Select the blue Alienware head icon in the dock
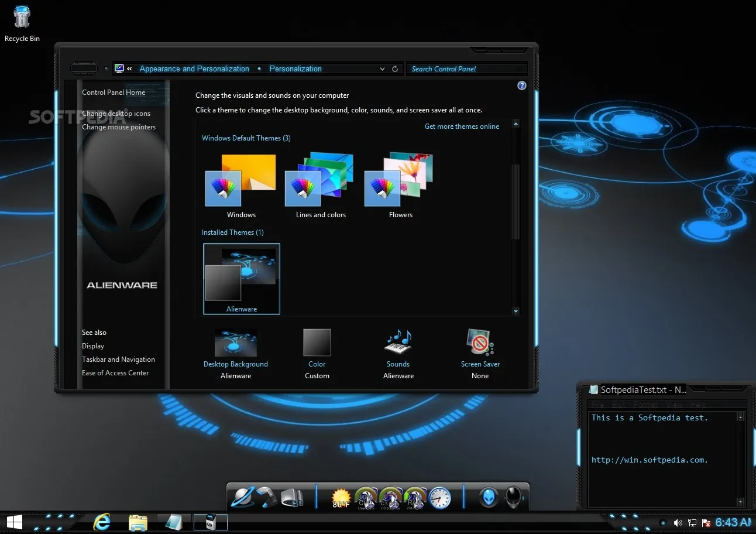 (x=488, y=497)
